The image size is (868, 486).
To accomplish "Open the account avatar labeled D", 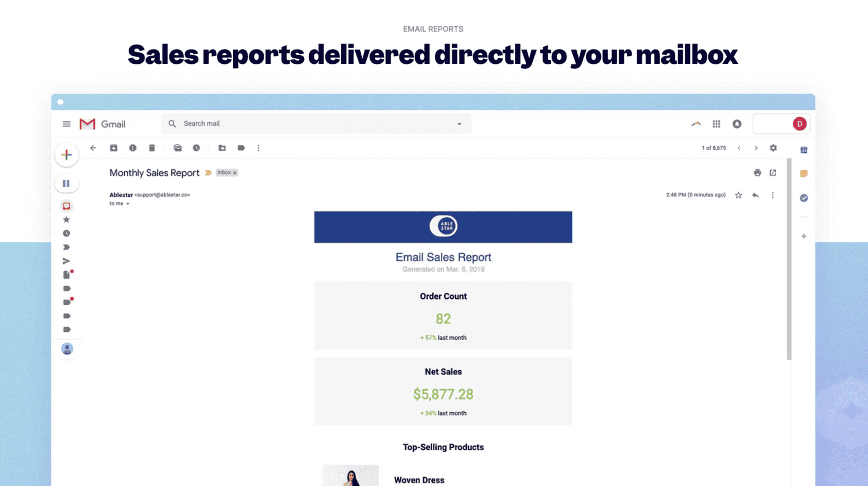I will point(799,124).
